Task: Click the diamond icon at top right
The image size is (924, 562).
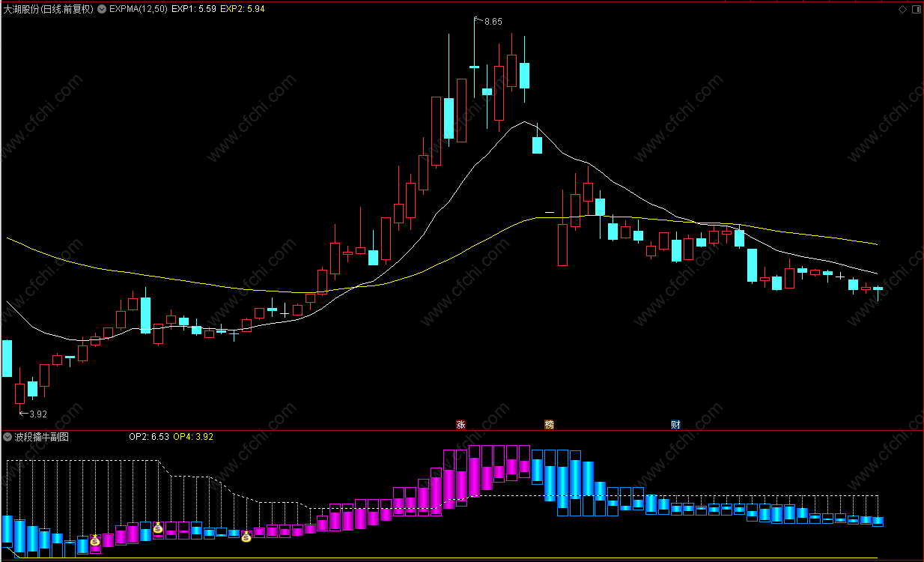Action: [903, 9]
